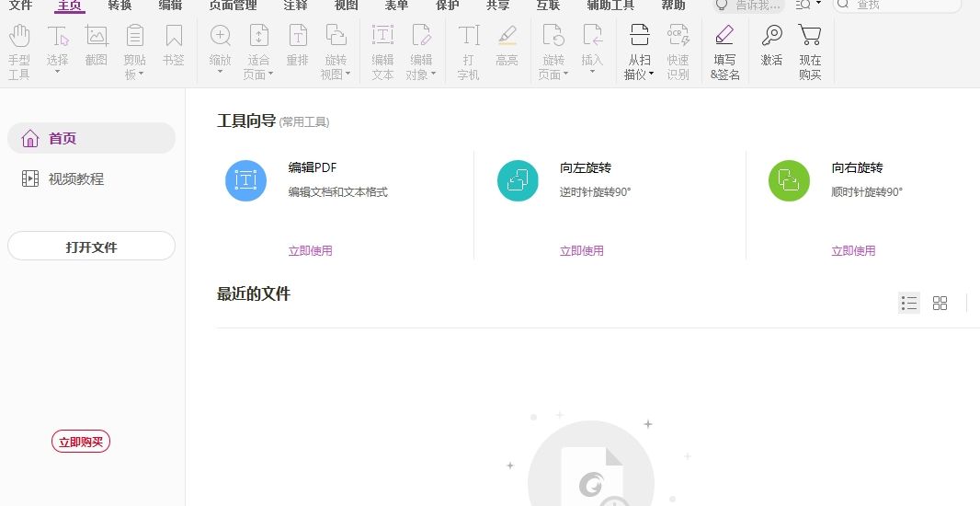The width and height of the screenshot is (980, 506).
Task: Open the File (文件) menu
Action: (x=20, y=5)
